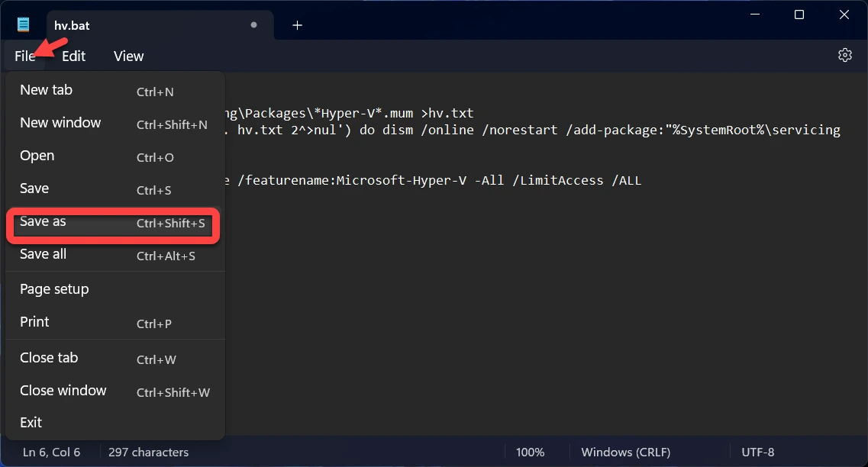Open the Edit menu
This screenshot has height=467, width=868.
pyautogui.click(x=73, y=56)
